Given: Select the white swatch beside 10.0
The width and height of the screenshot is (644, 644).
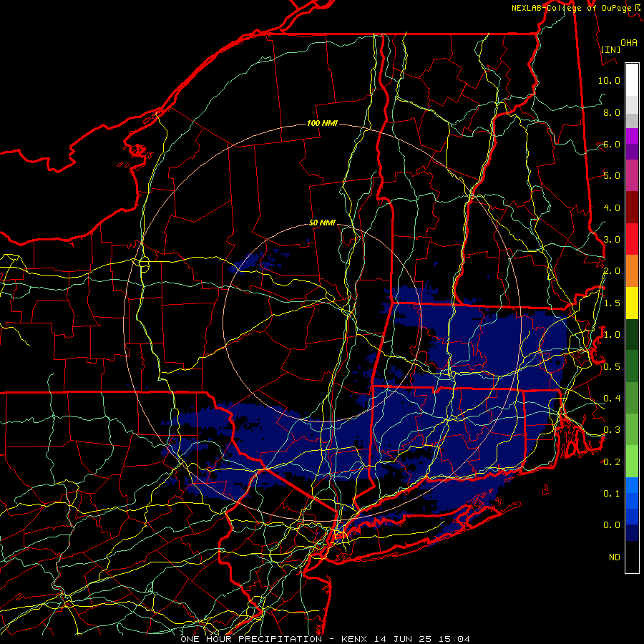Looking at the screenshot, I should point(632,80).
